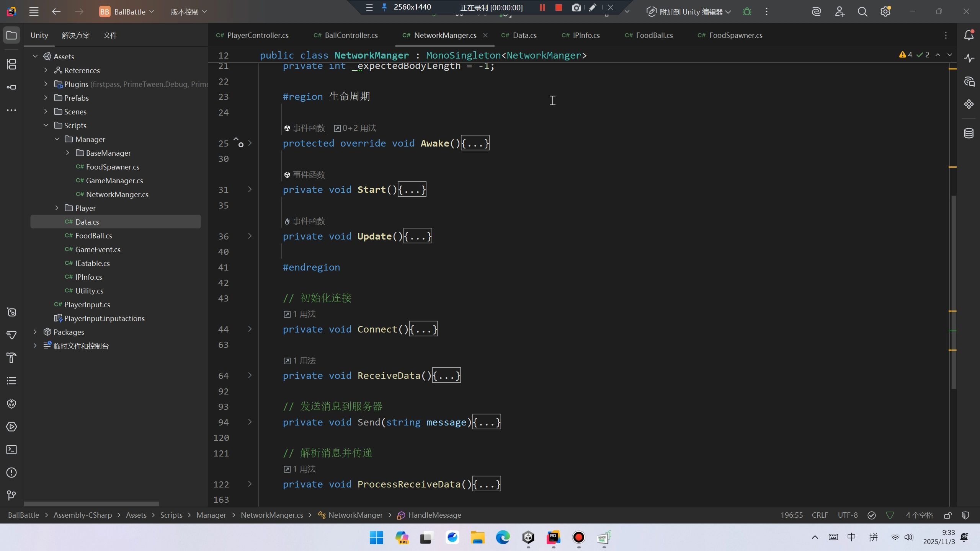
Task: Click the Search Everywhere magnifier icon
Action: (x=862, y=12)
